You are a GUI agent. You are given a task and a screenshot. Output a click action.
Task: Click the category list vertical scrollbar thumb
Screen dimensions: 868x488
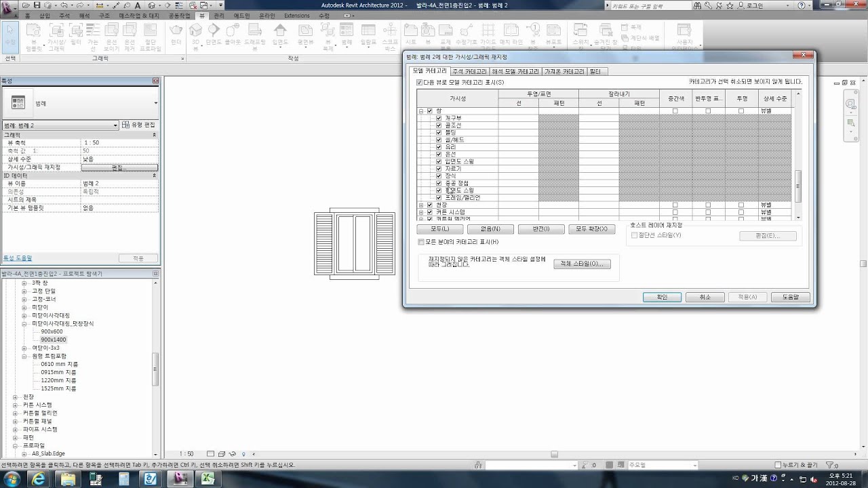click(x=797, y=186)
